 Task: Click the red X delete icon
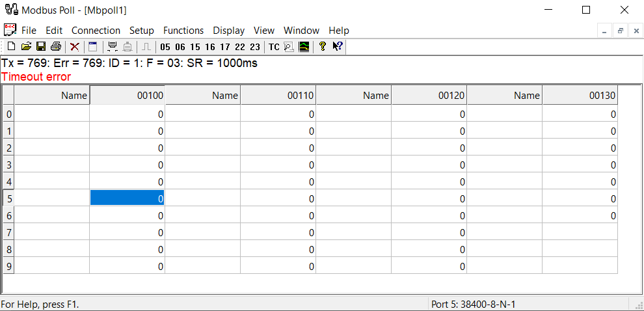[x=75, y=47]
